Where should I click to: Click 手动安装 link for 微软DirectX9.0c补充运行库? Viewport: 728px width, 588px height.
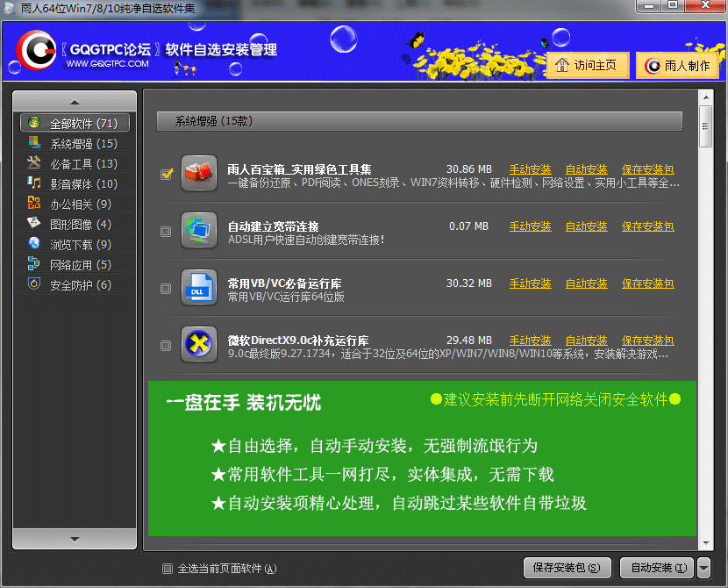531,341
